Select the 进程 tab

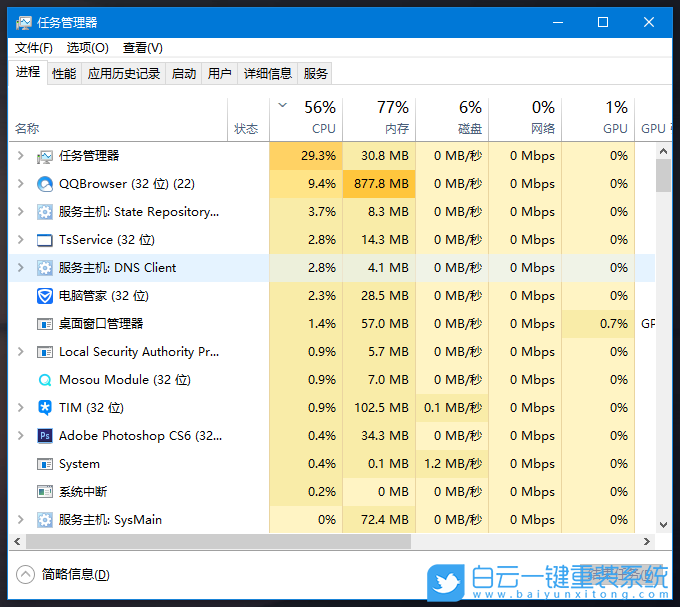(x=28, y=72)
